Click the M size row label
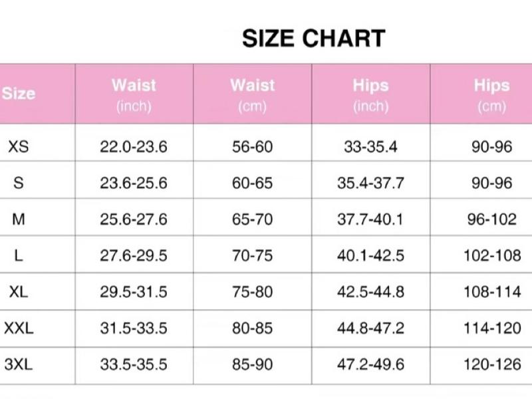 (19, 219)
